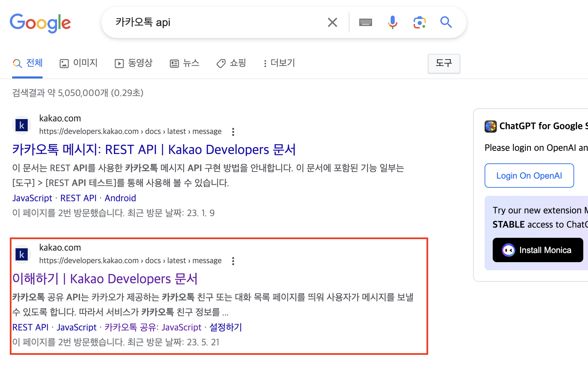Click the Monica face icon
588x366 pixels.
(x=509, y=250)
